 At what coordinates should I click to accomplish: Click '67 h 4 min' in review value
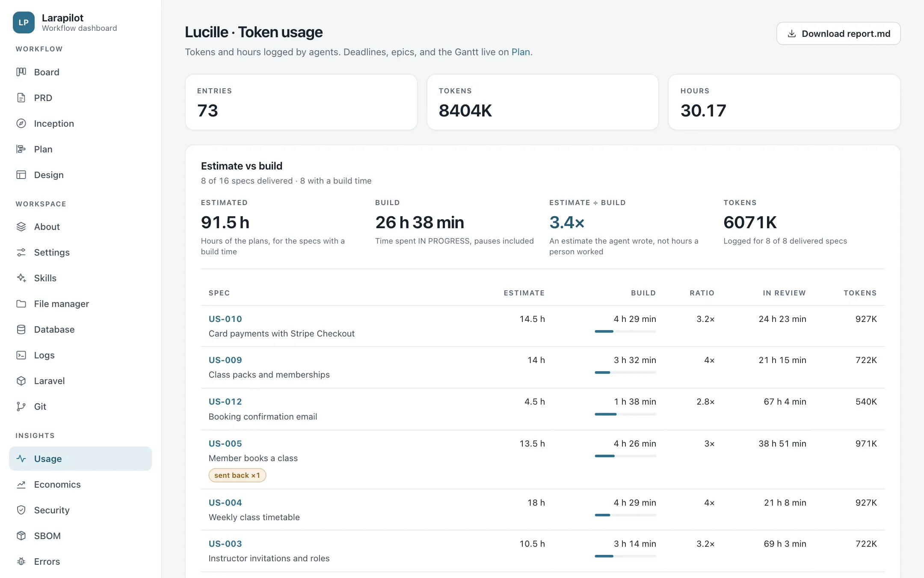click(x=785, y=402)
